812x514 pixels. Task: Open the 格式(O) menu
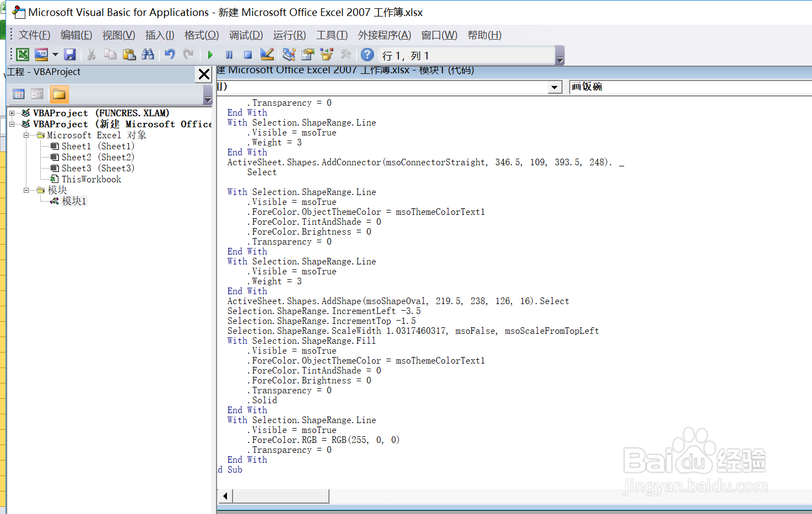pos(202,35)
